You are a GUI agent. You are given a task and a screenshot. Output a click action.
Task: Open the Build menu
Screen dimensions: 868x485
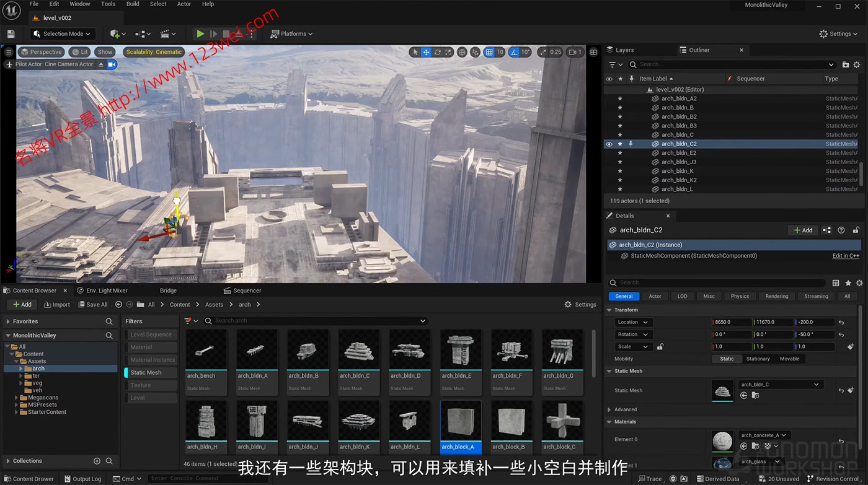coord(132,4)
